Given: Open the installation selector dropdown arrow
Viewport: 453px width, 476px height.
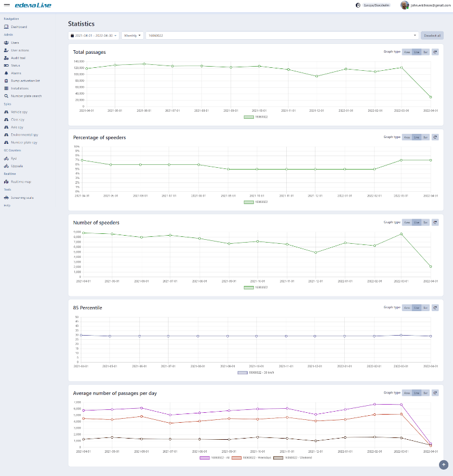Looking at the screenshot, I should coord(415,36).
